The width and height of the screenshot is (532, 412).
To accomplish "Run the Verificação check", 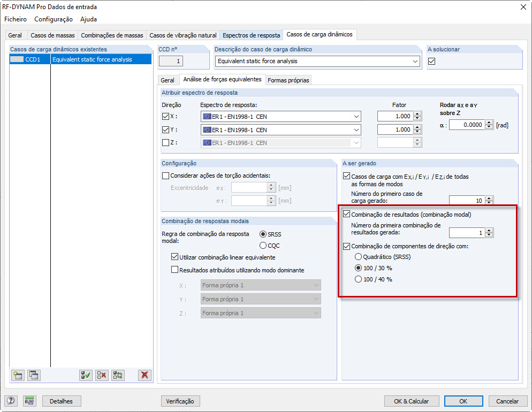I will pyautogui.click(x=180, y=401).
